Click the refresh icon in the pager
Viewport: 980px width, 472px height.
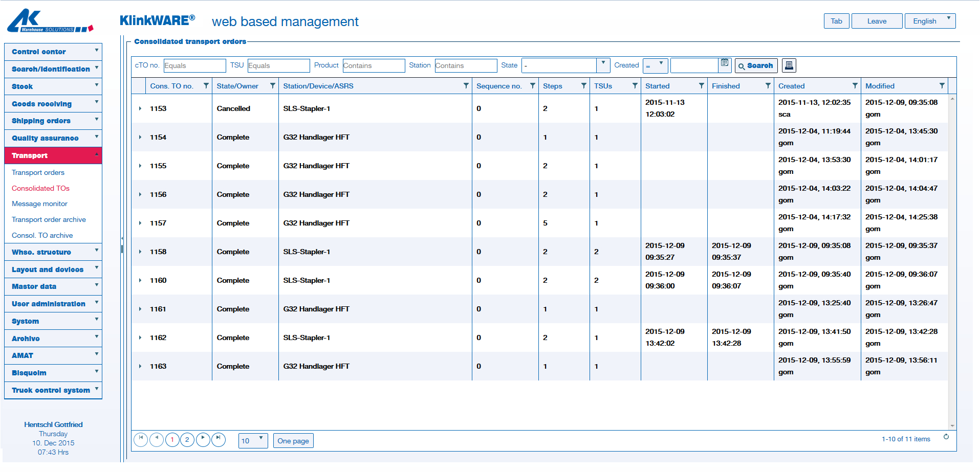(946, 437)
